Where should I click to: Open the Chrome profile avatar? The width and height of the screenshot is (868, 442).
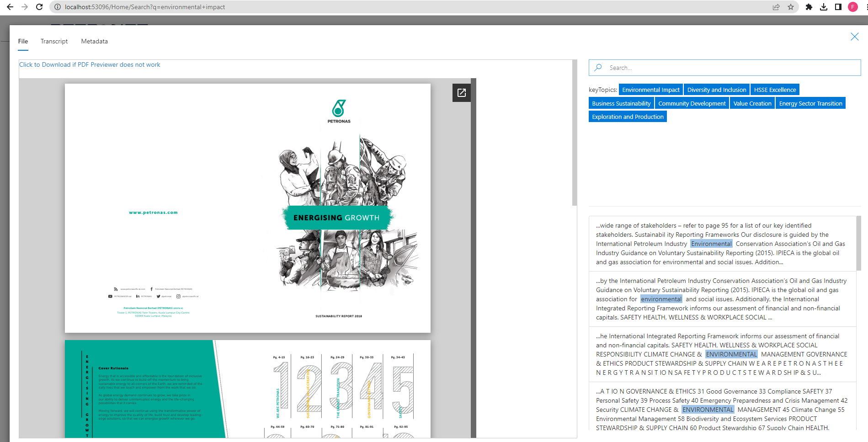coord(853,7)
